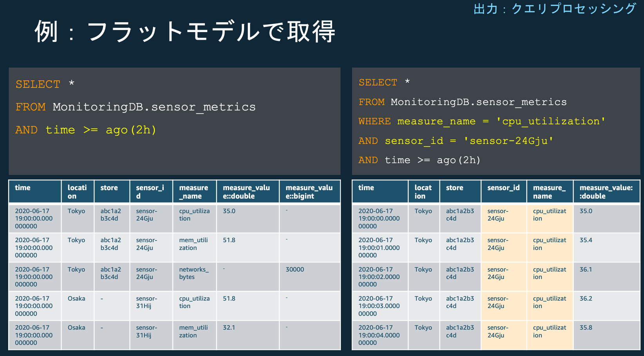Click the '35.4' value in right table
The width and height of the screenshot is (644, 356).
[x=586, y=240]
